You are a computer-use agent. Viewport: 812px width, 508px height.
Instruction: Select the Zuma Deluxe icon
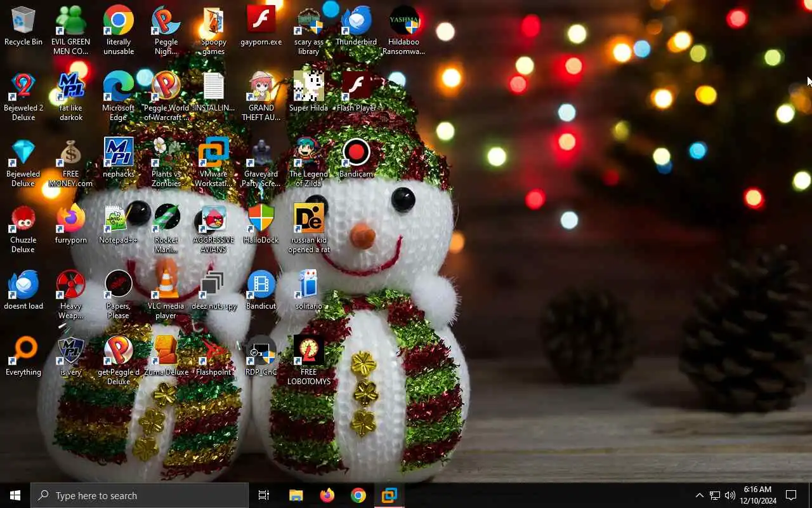click(x=166, y=357)
